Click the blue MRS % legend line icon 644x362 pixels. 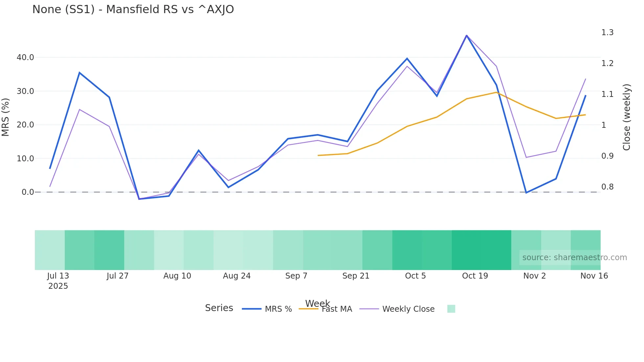point(252,309)
